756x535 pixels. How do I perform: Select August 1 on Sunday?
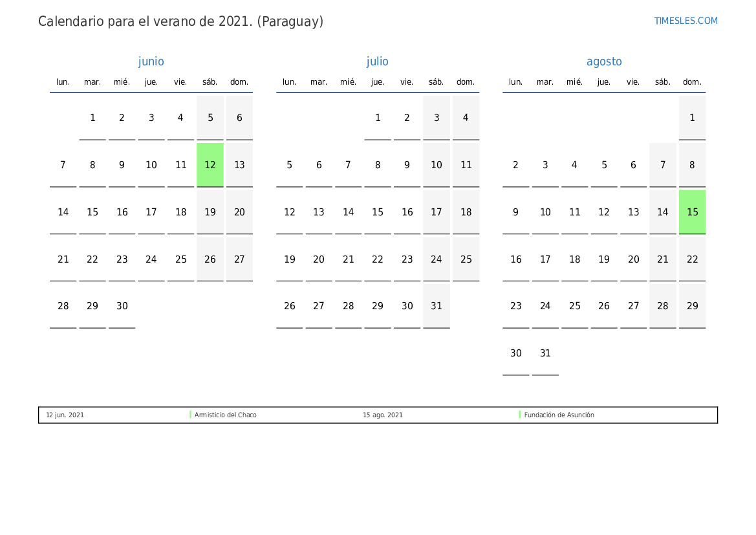(x=692, y=118)
